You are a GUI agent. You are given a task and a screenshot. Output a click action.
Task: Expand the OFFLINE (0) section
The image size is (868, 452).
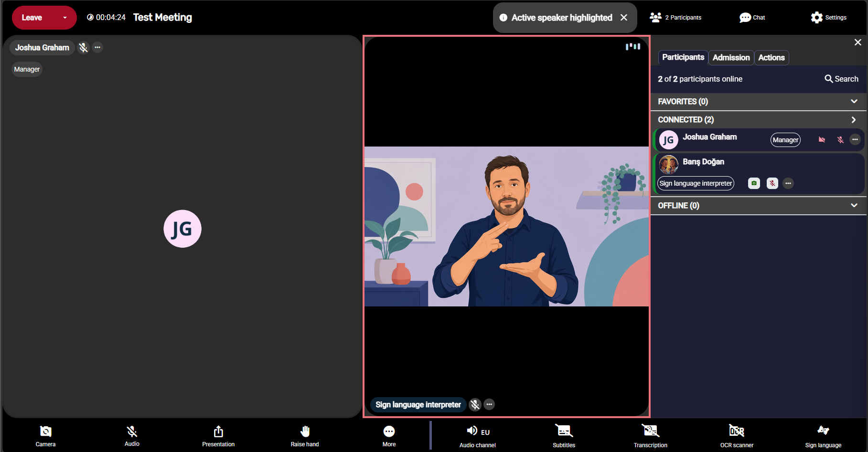click(759, 206)
